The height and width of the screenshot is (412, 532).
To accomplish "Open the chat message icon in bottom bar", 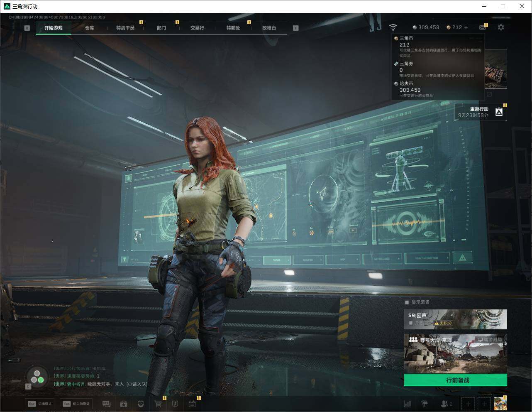I will pos(106,404).
